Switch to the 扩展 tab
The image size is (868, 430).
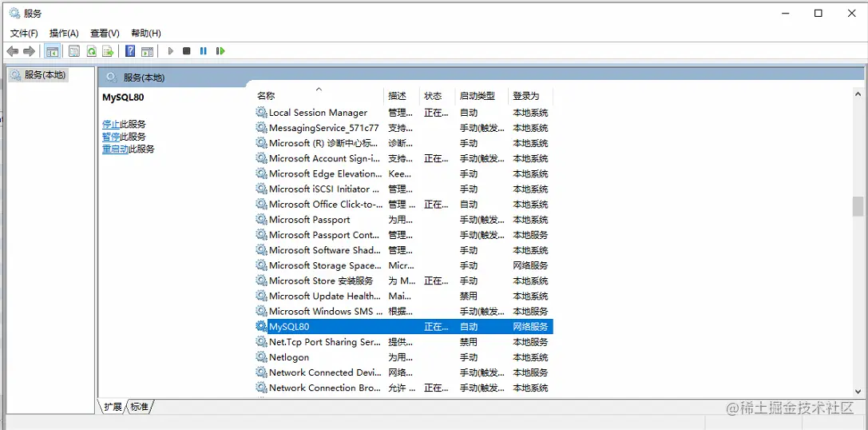coord(113,407)
